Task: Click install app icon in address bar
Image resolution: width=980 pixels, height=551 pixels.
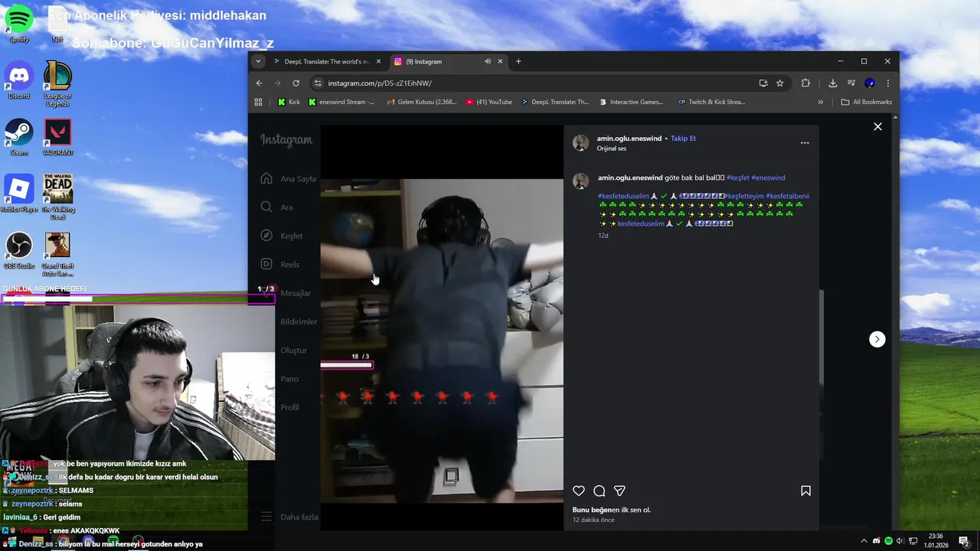Action: [x=763, y=83]
